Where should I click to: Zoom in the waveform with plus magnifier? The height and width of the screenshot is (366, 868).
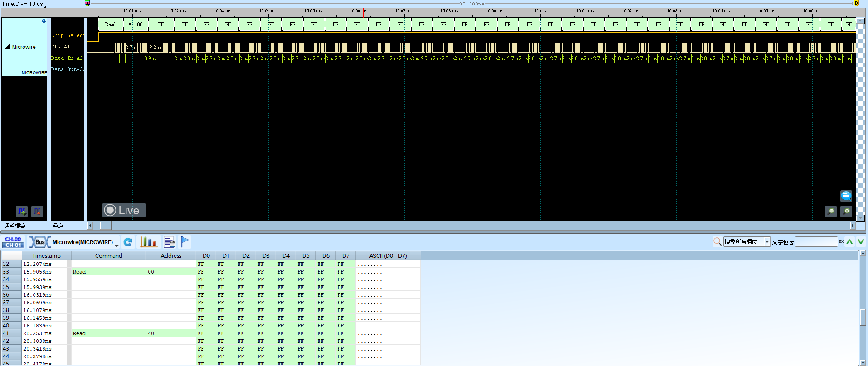(x=846, y=212)
